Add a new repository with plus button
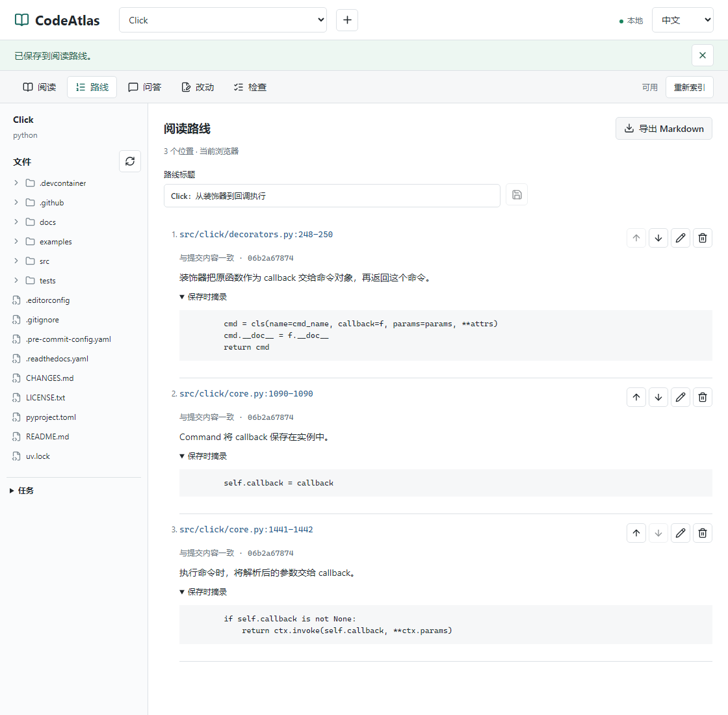The image size is (728, 715). point(347,20)
